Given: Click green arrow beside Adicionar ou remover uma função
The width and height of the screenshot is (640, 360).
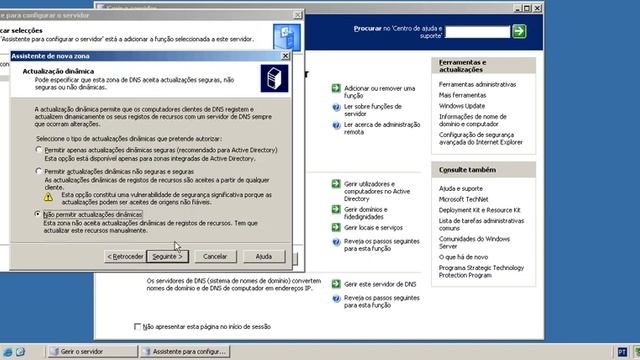Looking at the screenshot, I should (336, 88).
